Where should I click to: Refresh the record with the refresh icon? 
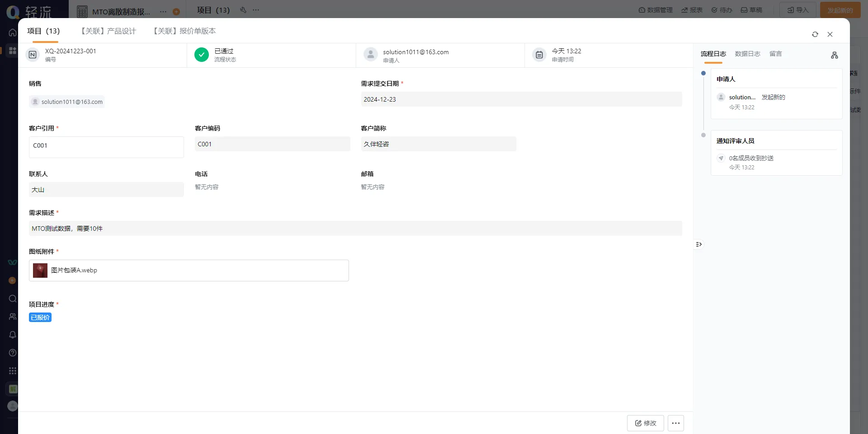tap(815, 34)
